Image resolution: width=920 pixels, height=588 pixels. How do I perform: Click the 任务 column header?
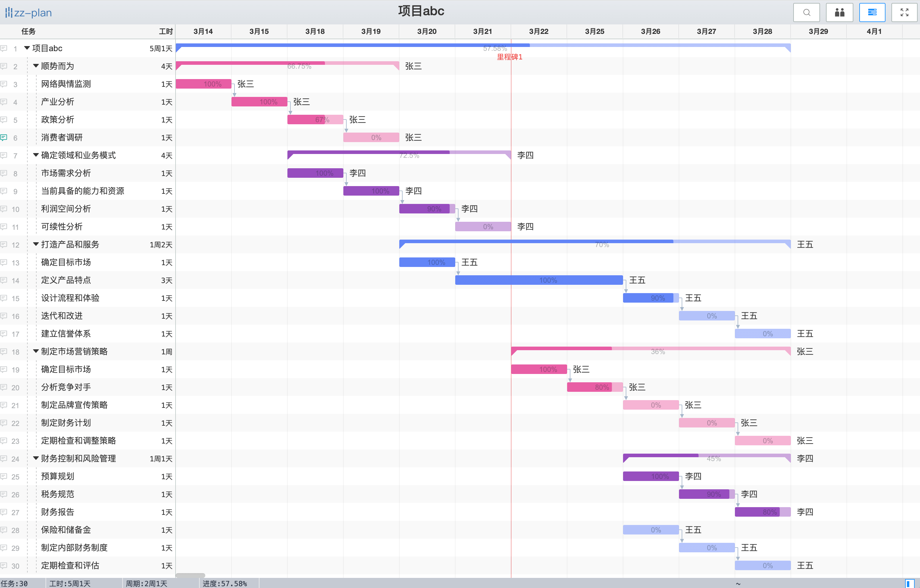[x=28, y=31]
